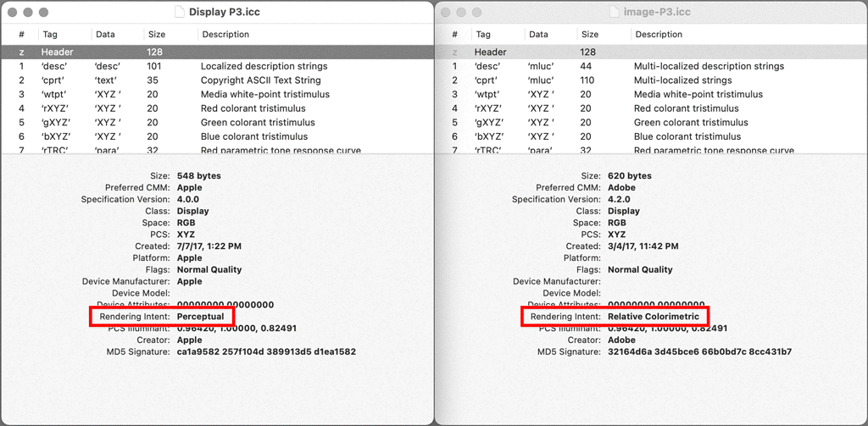The image size is (868, 426).
Task: Sort by Tag column in Display P3.icc
Action: (50, 35)
